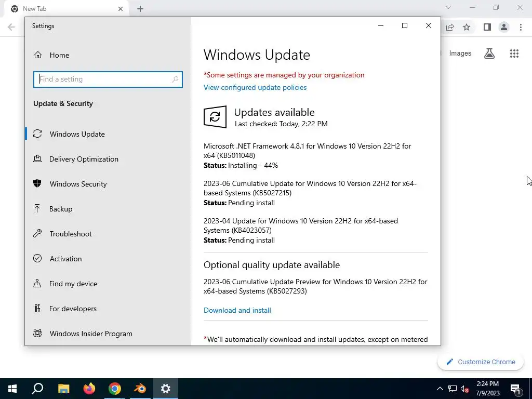Viewport: 532px width, 399px height.
Task: Open the notification center icon
Action: click(515, 389)
